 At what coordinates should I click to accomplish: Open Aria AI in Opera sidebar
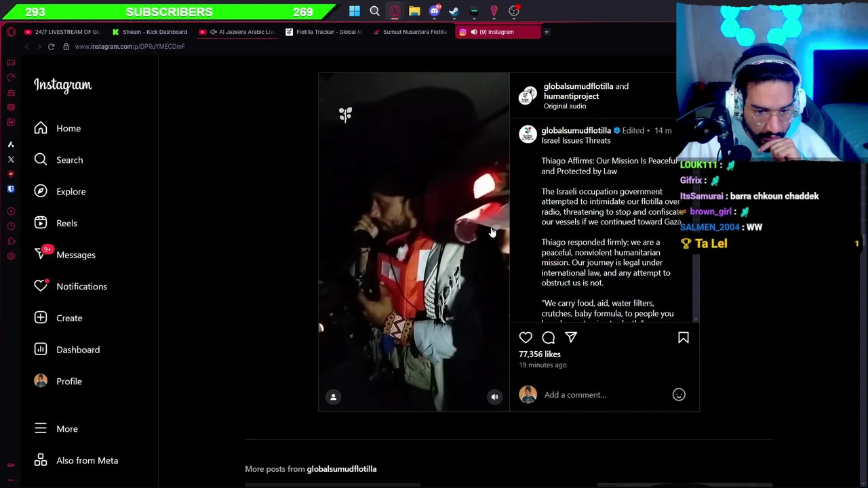11,144
